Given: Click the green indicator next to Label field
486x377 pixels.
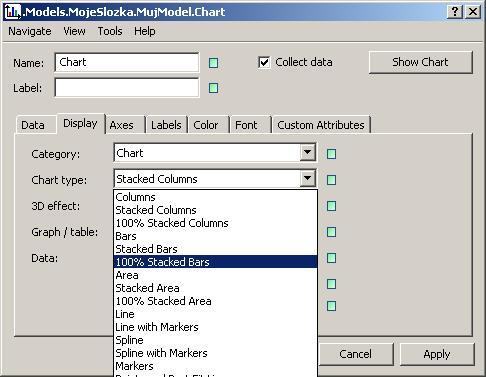Looking at the screenshot, I should (213, 88).
